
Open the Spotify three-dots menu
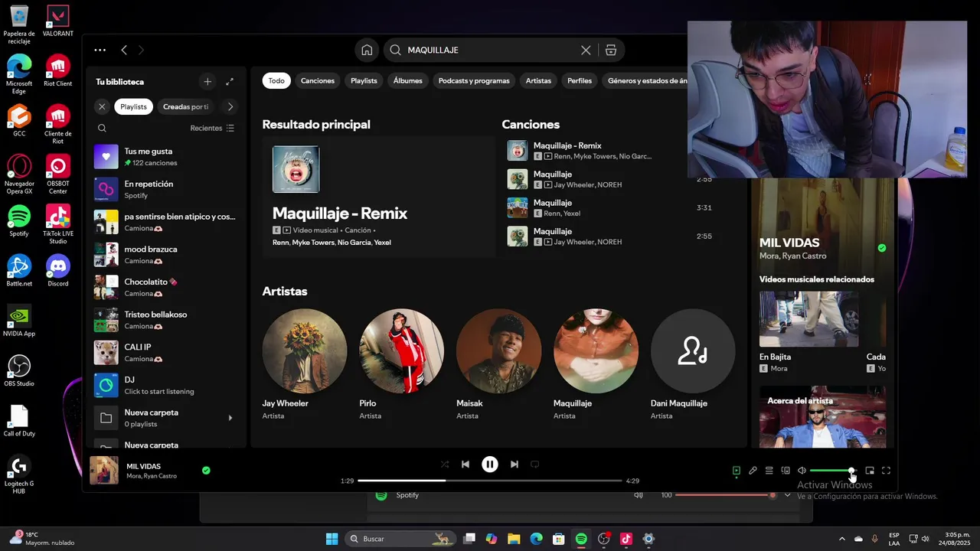click(x=100, y=50)
